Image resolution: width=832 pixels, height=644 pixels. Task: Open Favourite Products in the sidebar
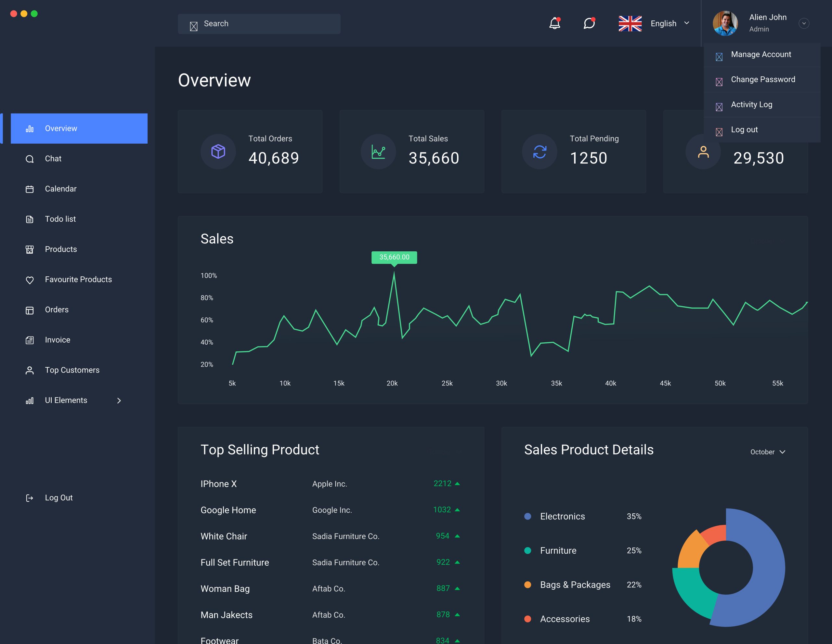(79, 280)
